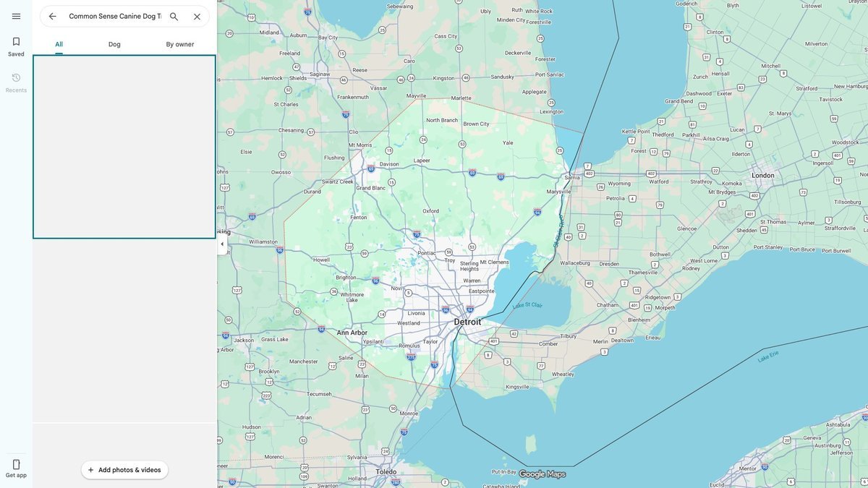Click the Wallaceburg map label
Viewport: 868px width, 488px height.
[x=576, y=263]
